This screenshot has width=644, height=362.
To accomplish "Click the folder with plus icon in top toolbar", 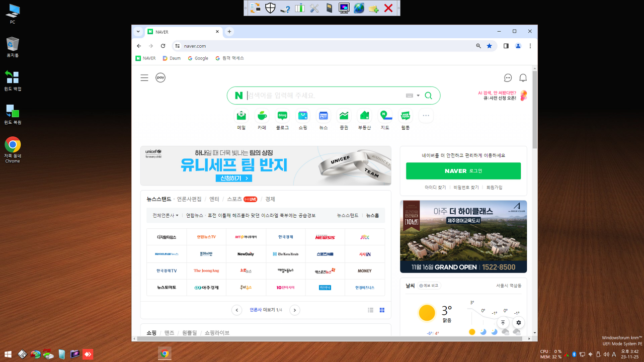I will pyautogui.click(x=373, y=8).
